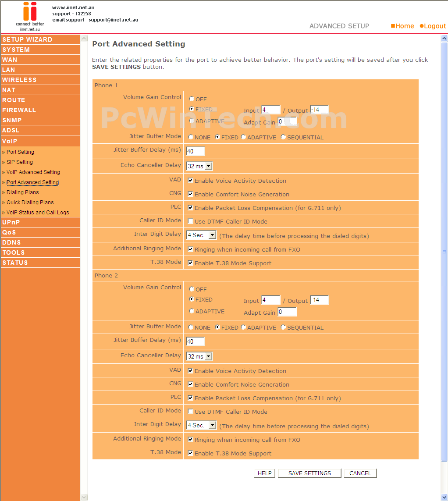
Task: Click the main page vertical scrollbar thumb
Action: point(444,252)
